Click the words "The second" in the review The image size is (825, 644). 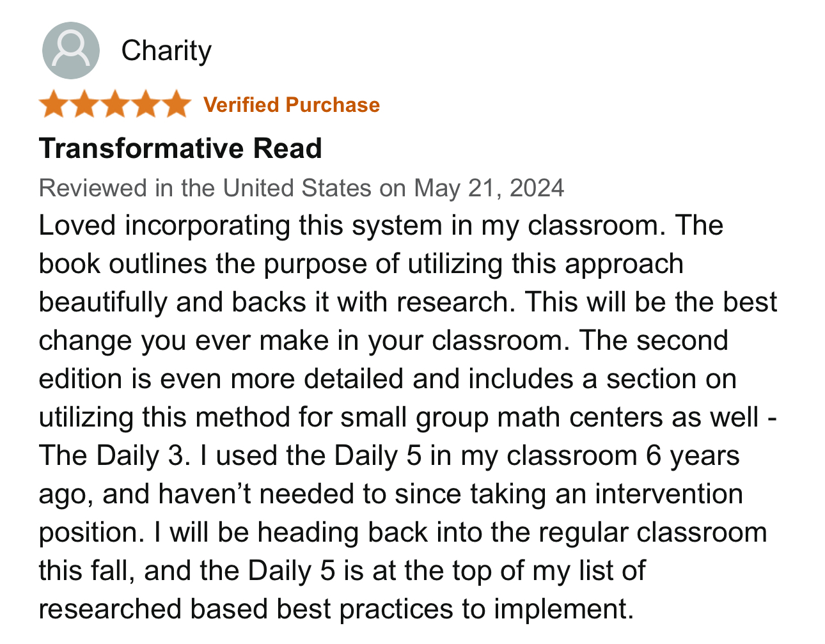click(654, 340)
